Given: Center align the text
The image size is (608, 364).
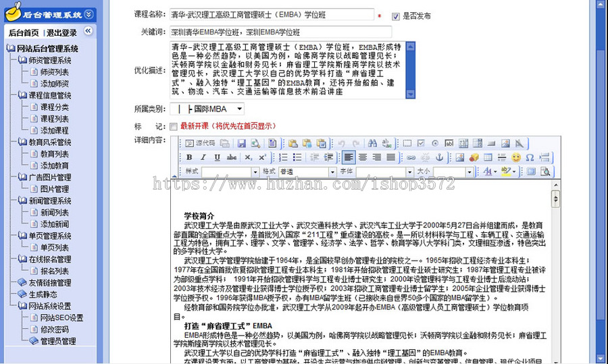Looking at the screenshot, I should [363, 157].
